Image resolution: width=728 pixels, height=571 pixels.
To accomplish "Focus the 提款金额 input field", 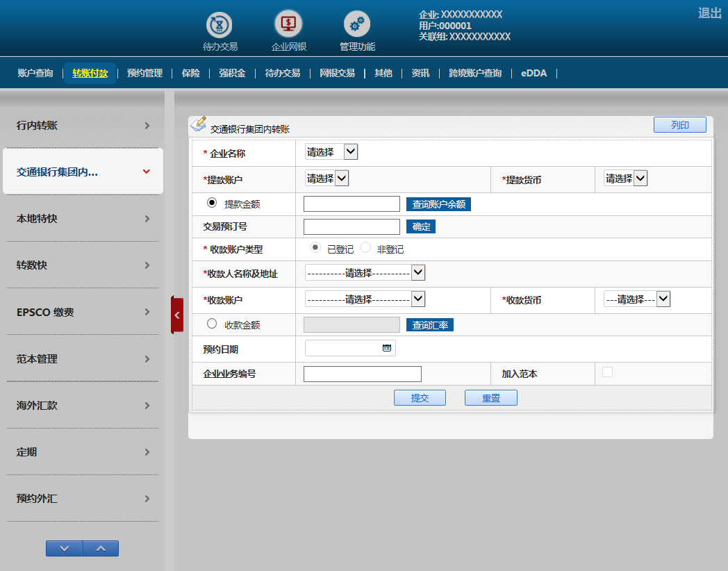I will click(x=351, y=204).
